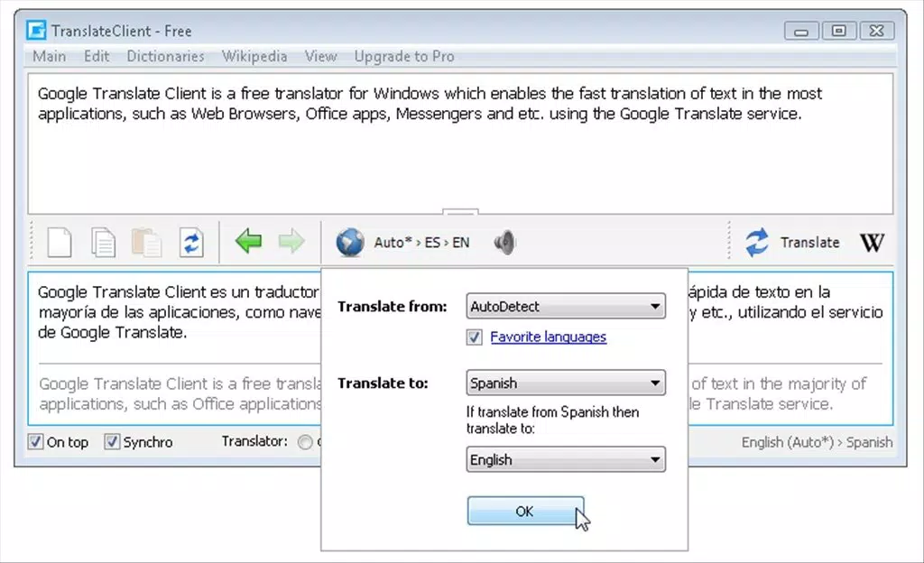The image size is (924, 563).
Task: Open the Edit menu
Action: pyautogui.click(x=97, y=56)
